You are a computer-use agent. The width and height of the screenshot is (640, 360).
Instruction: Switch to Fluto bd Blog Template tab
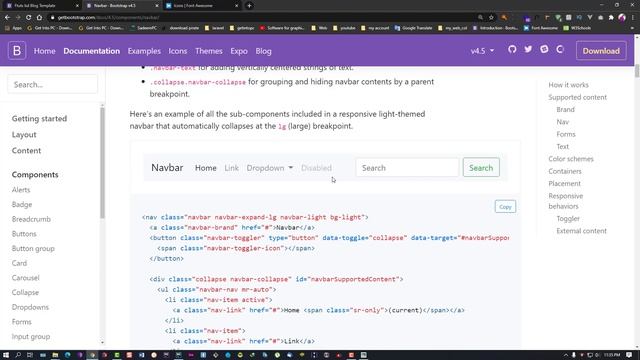pos(41,6)
